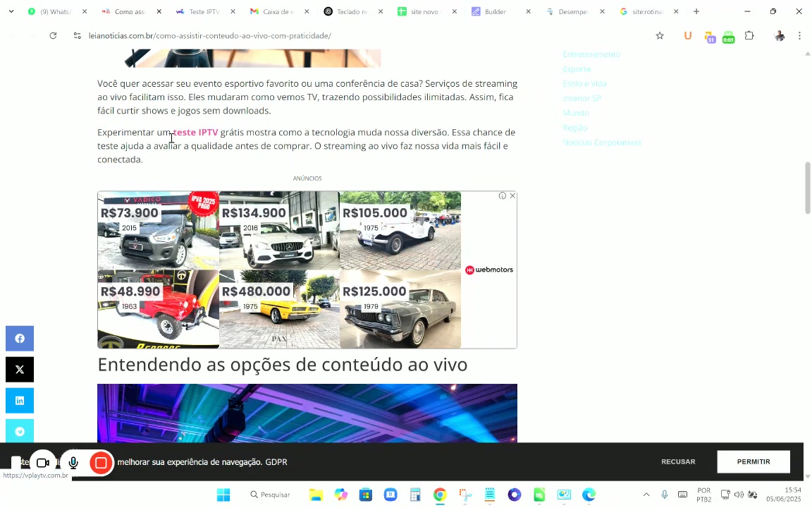Stop the screen recording
Screen dimensions: 812x508
click(x=101, y=463)
